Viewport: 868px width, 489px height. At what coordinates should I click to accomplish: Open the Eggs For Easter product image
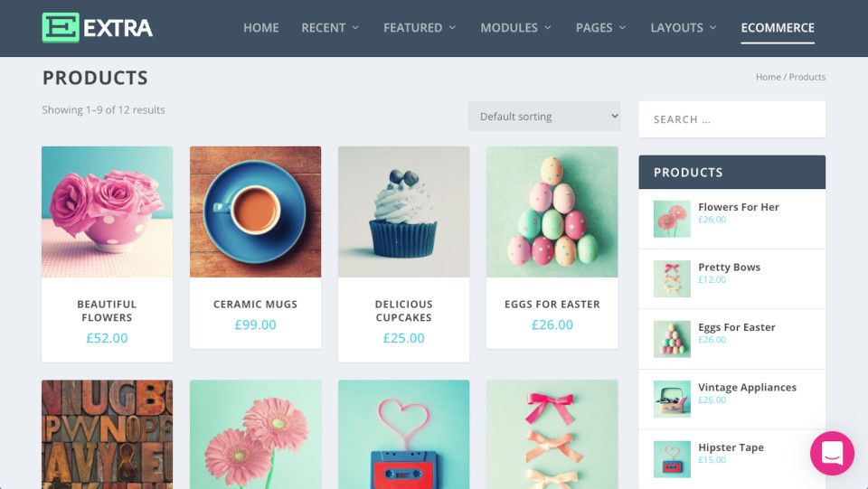tap(552, 212)
